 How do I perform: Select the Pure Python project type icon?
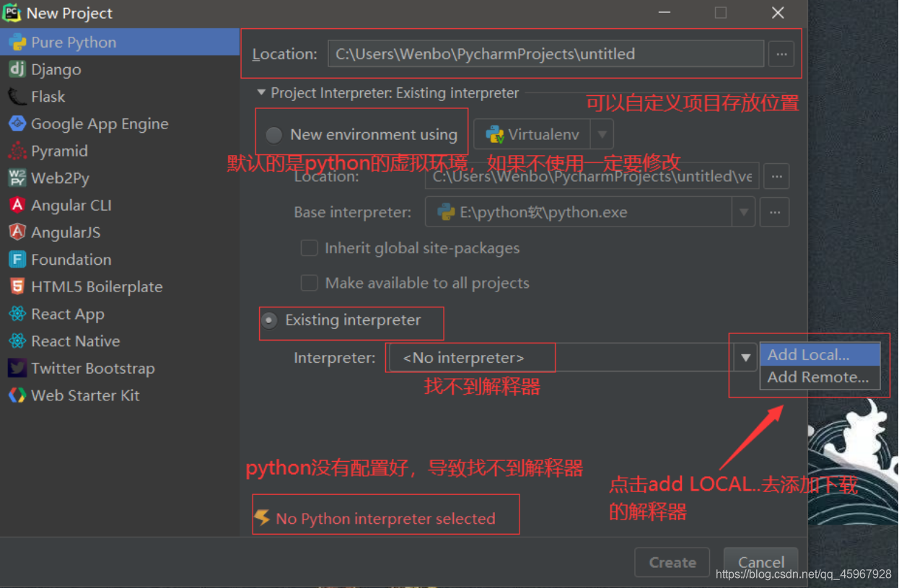(17, 43)
